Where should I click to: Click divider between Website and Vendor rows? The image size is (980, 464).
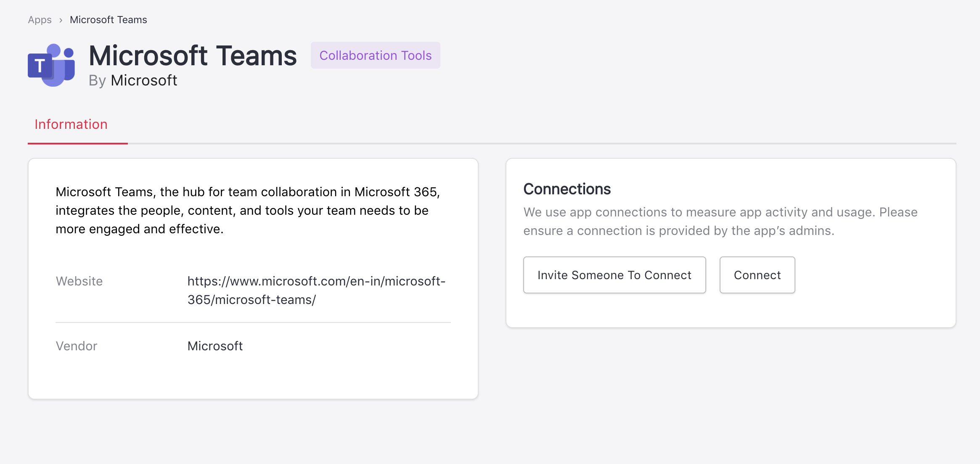(x=253, y=323)
